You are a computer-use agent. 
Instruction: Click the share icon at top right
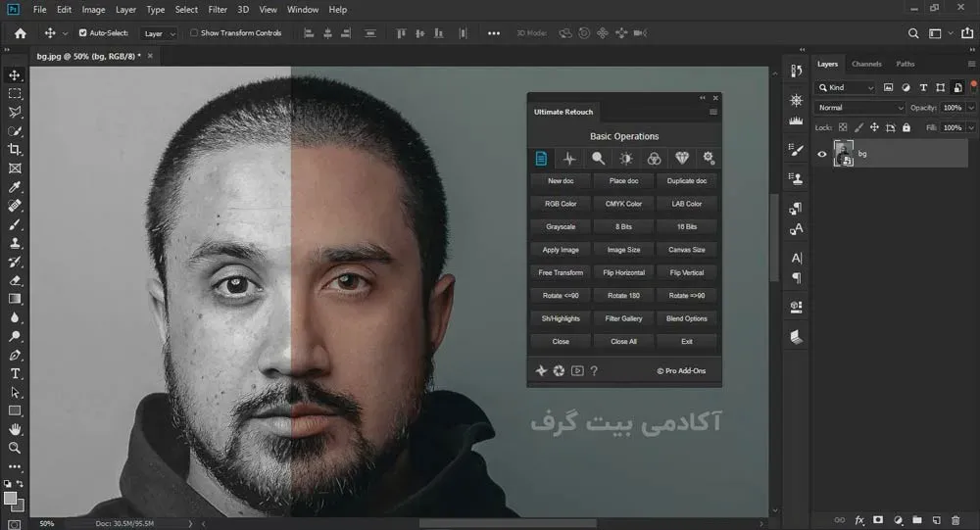[x=967, y=33]
